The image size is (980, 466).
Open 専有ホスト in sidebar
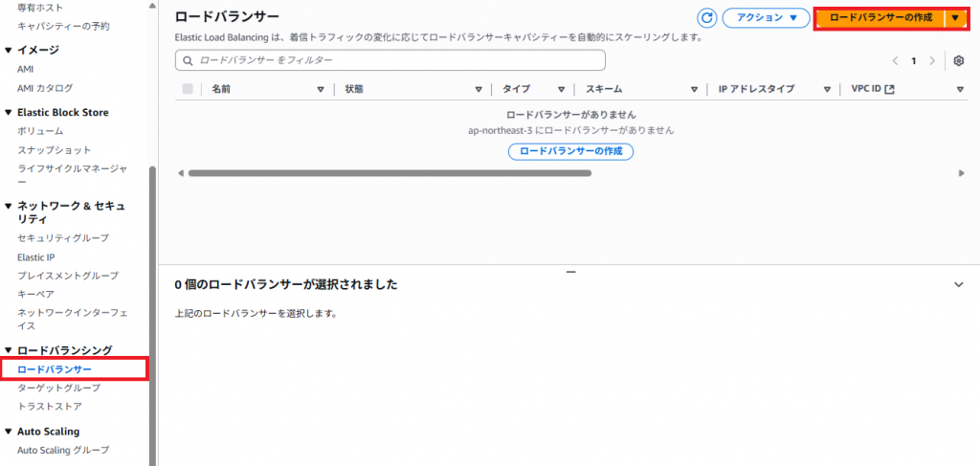[x=40, y=8]
